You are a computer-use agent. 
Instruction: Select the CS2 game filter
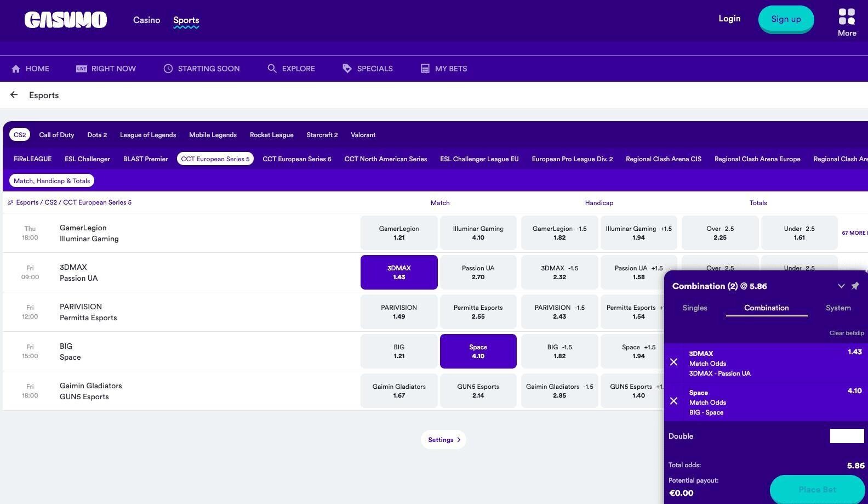coord(20,135)
